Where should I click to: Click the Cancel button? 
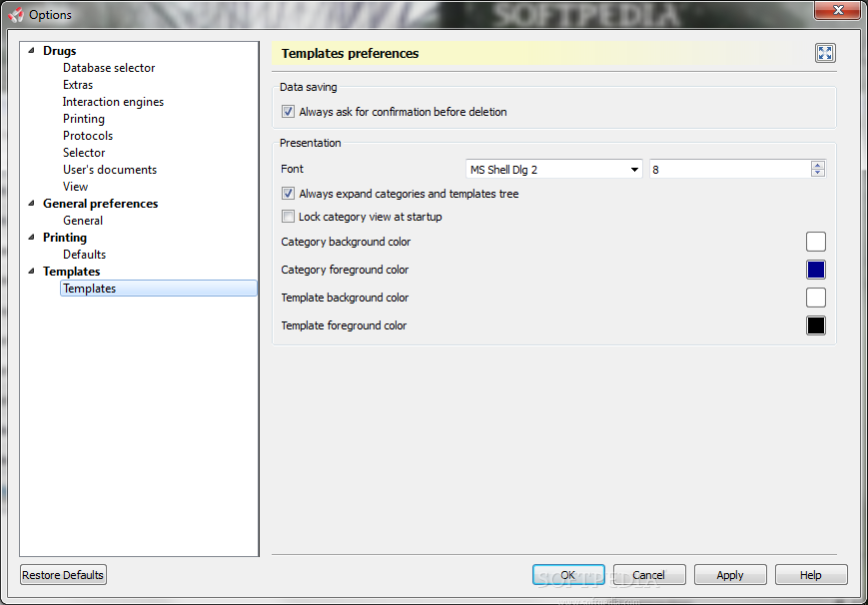pyautogui.click(x=649, y=575)
